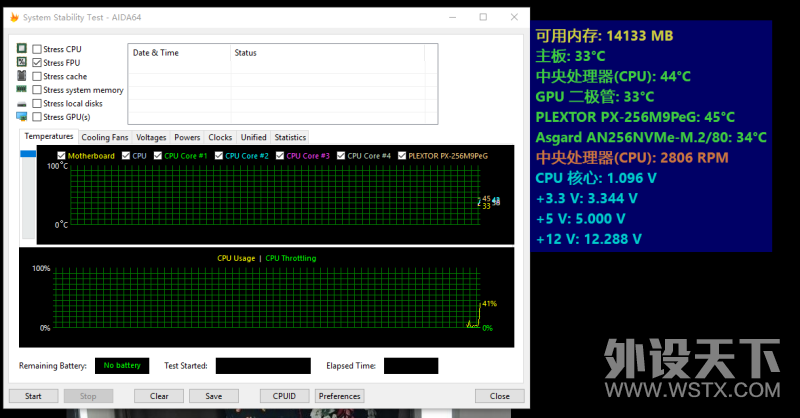Tick the Stress GPU(s) checkbox

pos(37,117)
